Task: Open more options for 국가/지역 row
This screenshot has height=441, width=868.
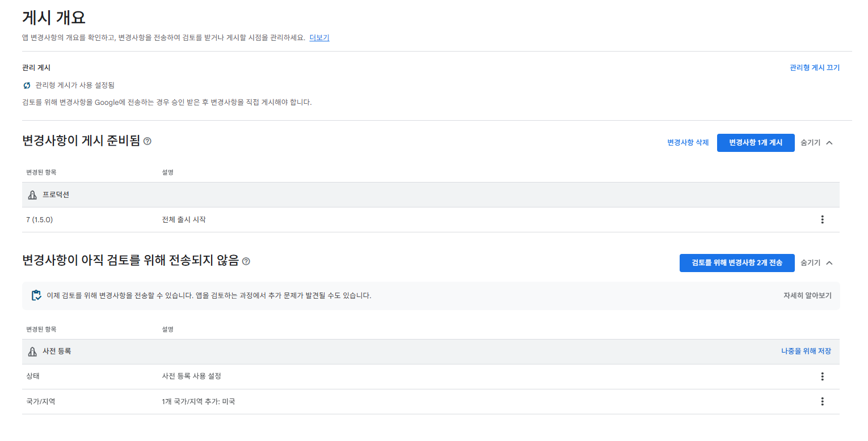Action: (822, 402)
